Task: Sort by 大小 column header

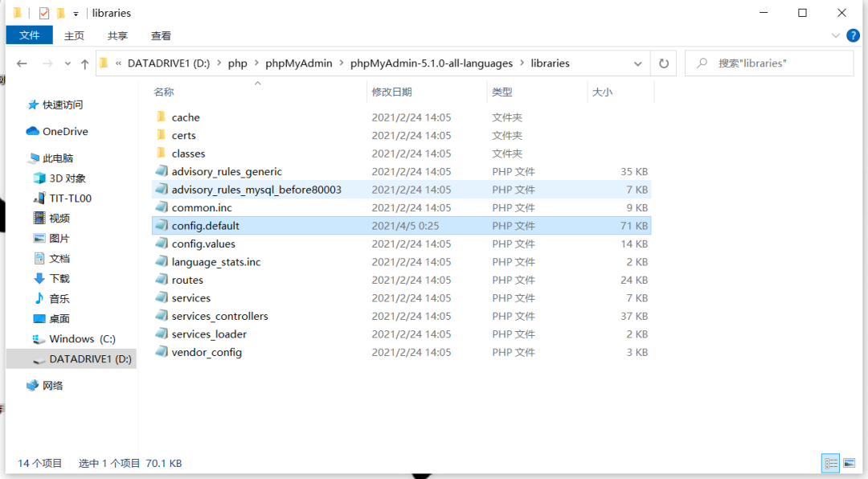Action: coord(602,92)
